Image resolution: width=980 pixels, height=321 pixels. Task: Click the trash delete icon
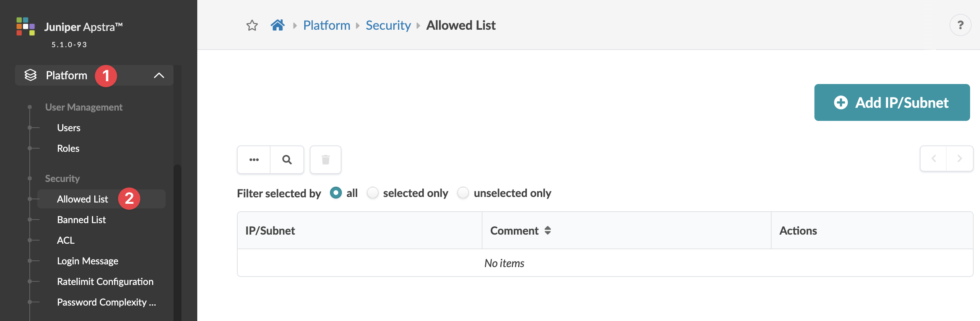pos(326,160)
